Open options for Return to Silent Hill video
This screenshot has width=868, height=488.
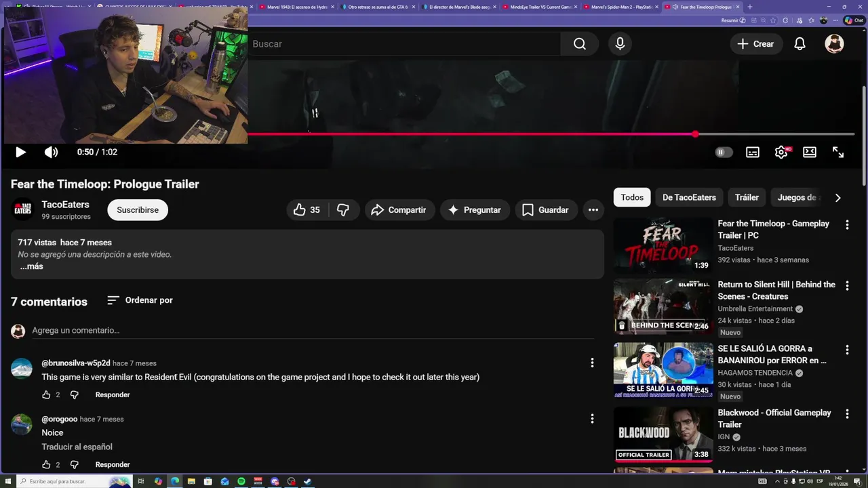[847, 286]
